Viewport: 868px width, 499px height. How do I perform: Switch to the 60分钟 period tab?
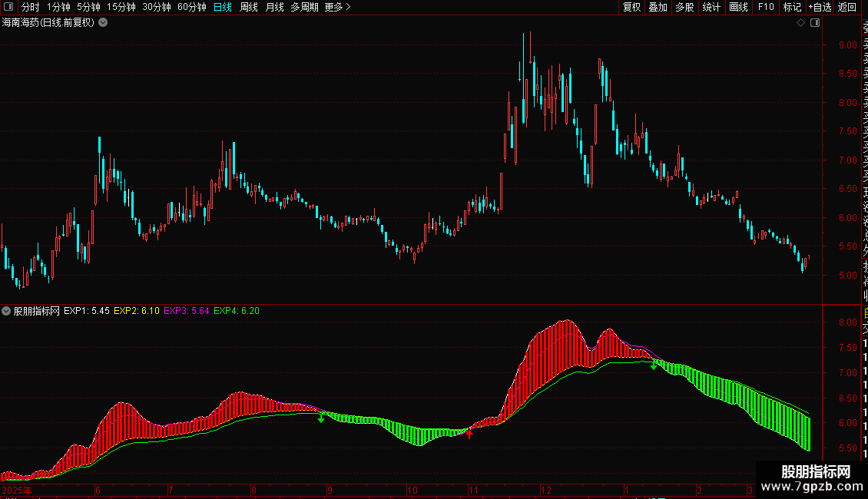tap(191, 7)
